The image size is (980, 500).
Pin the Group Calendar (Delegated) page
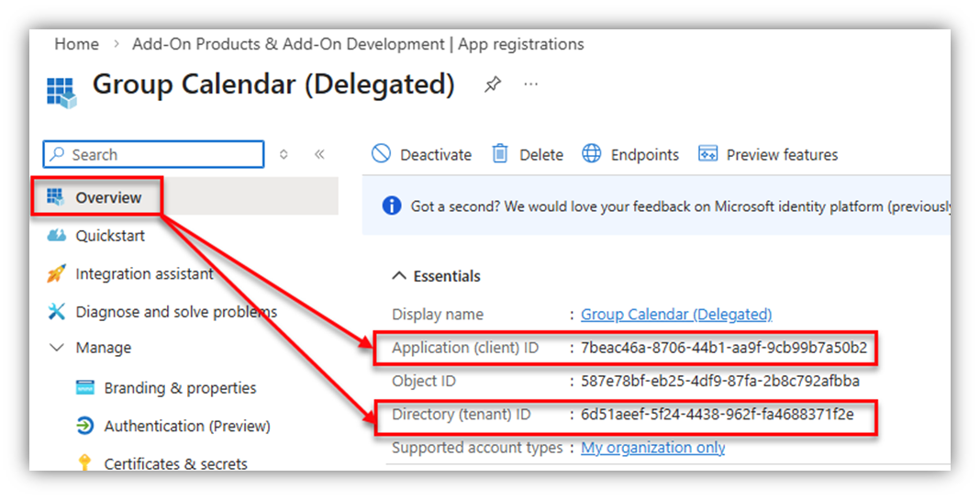pyautogui.click(x=493, y=84)
